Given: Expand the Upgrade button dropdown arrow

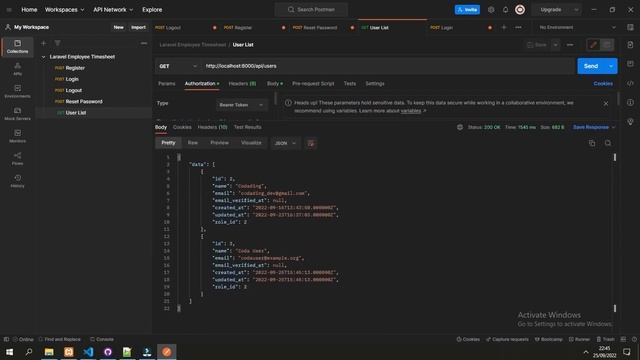Looking at the screenshot, I should point(576,9).
